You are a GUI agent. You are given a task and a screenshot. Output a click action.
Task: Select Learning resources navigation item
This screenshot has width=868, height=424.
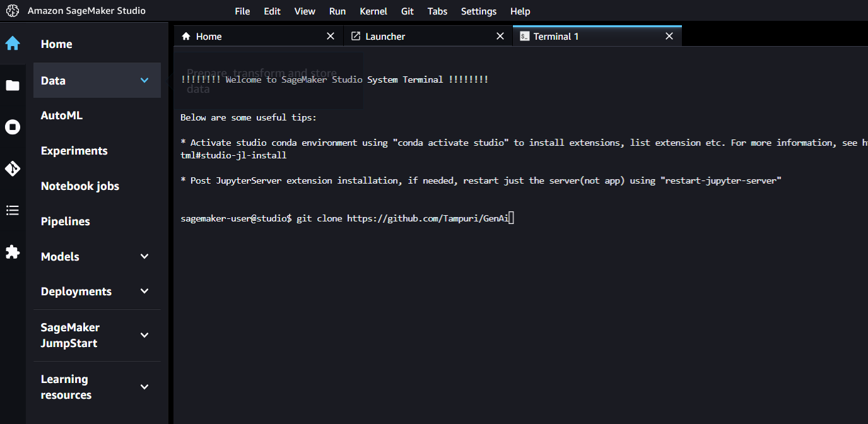[97, 387]
